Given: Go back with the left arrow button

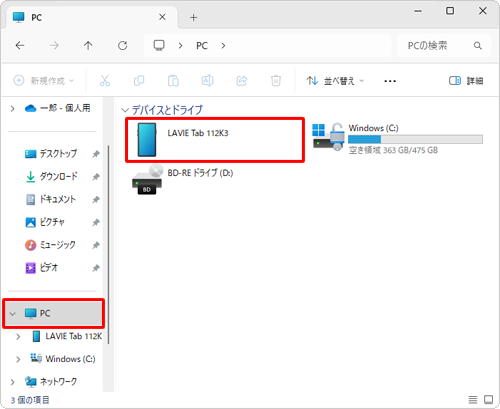Looking at the screenshot, I should pyautogui.click(x=20, y=45).
